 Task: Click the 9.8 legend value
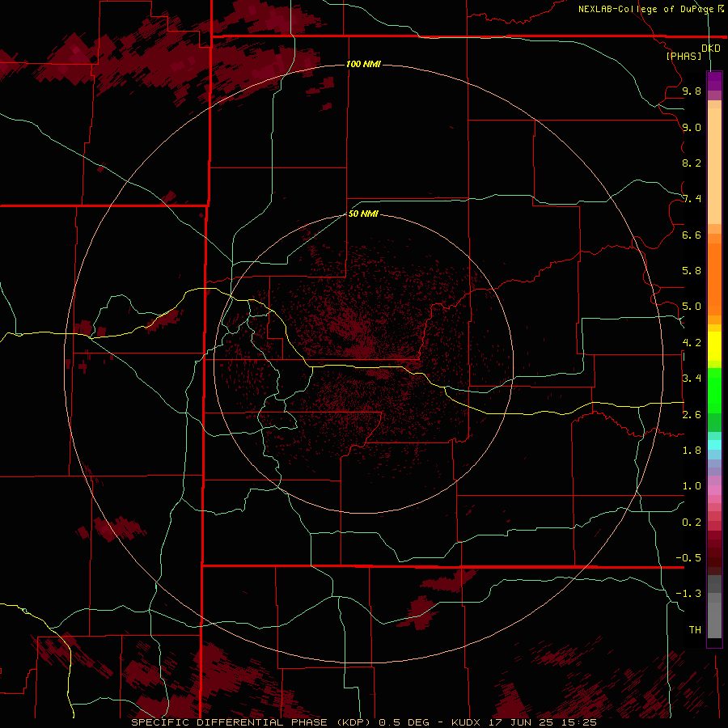click(x=692, y=91)
